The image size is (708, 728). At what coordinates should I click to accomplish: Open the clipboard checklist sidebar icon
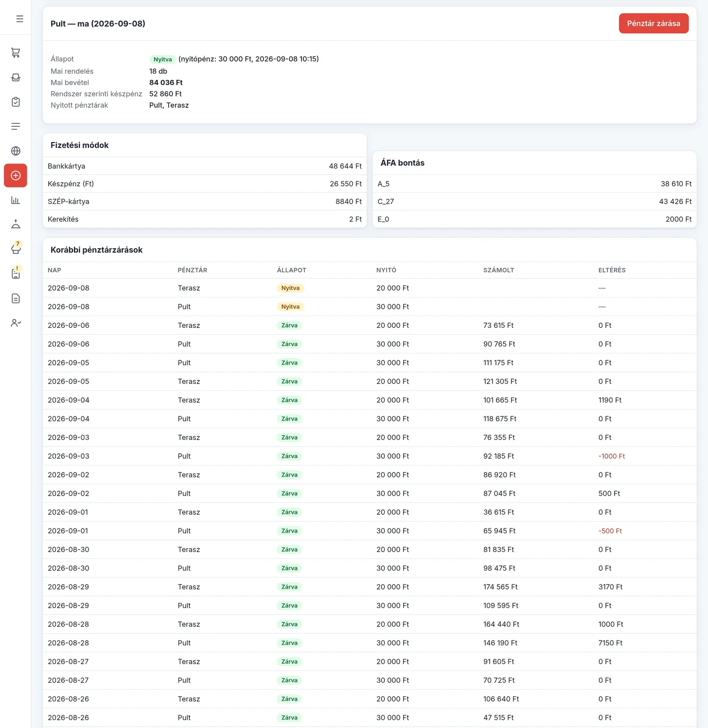click(16, 102)
